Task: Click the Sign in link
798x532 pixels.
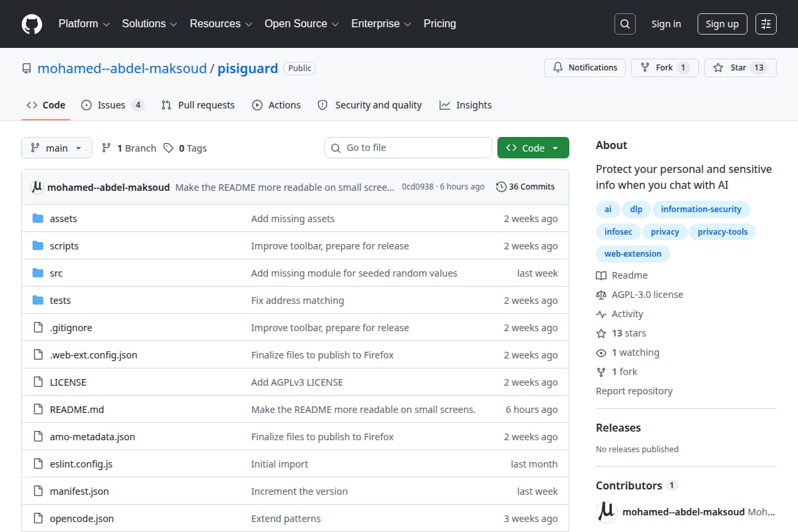Action: tap(666, 24)
